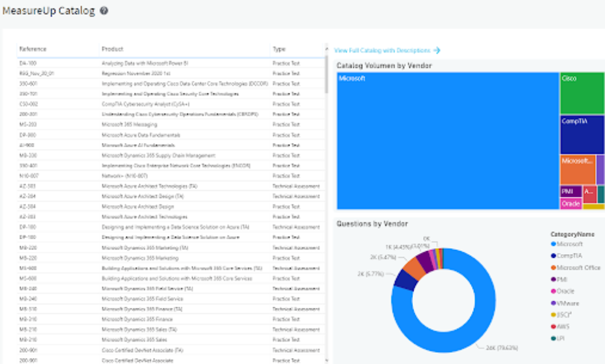Image resolution: width=605 pixels, height=364 pixels.
Task: Select the dark blue CompTIA donut slice
Action: pyautogui.click(x=405, y=280)
